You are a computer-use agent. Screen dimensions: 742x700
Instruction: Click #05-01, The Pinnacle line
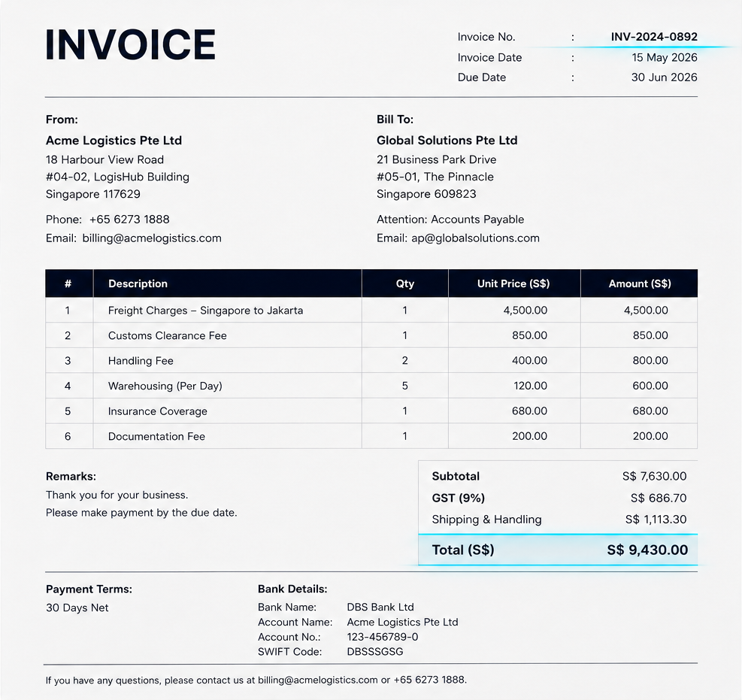click(435, 177)
